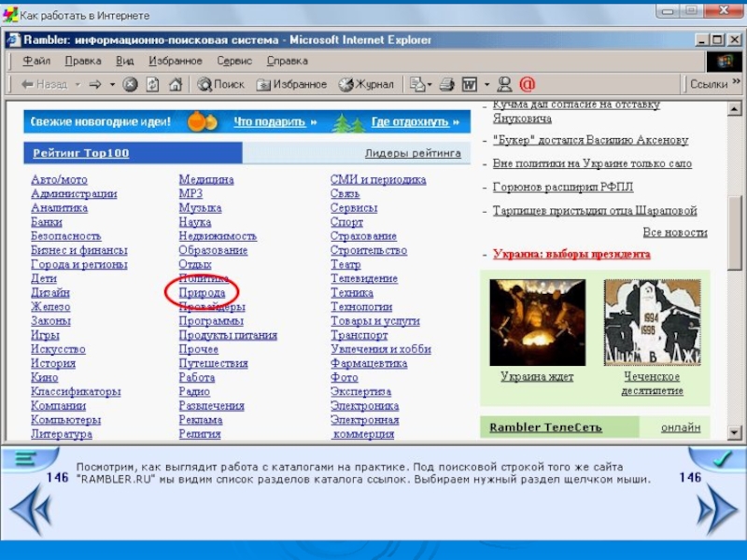The image size is (747, 560).
Task: Click the Украина ждет photo thumbnail
Action: [537, 323]
